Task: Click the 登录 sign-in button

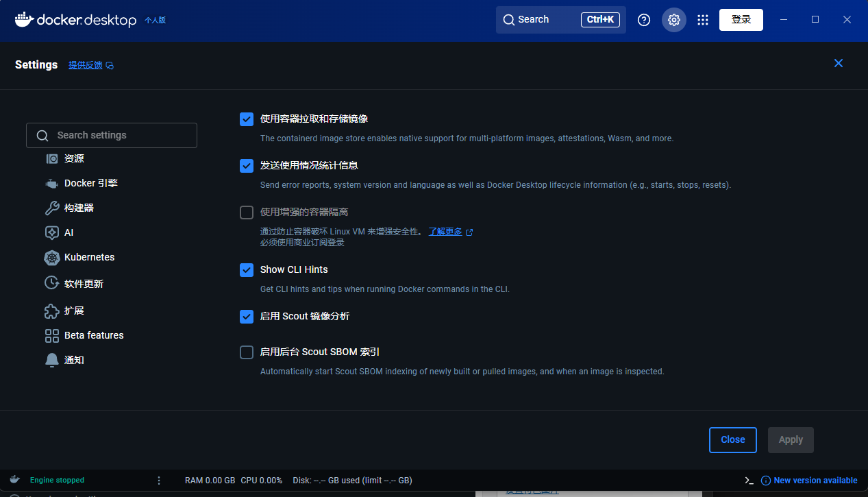Action: (741, 20)
